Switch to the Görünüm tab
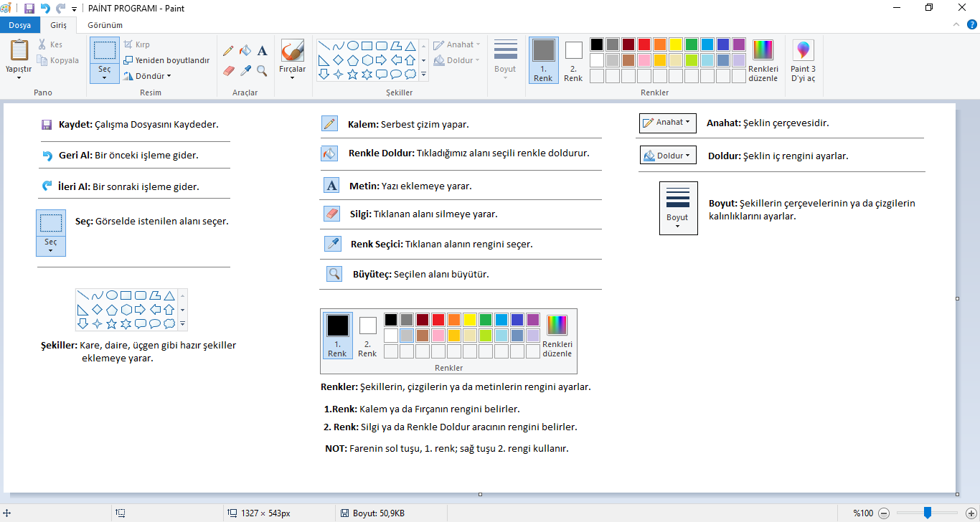This screenshot has width=980, height=522. (105, 25)
